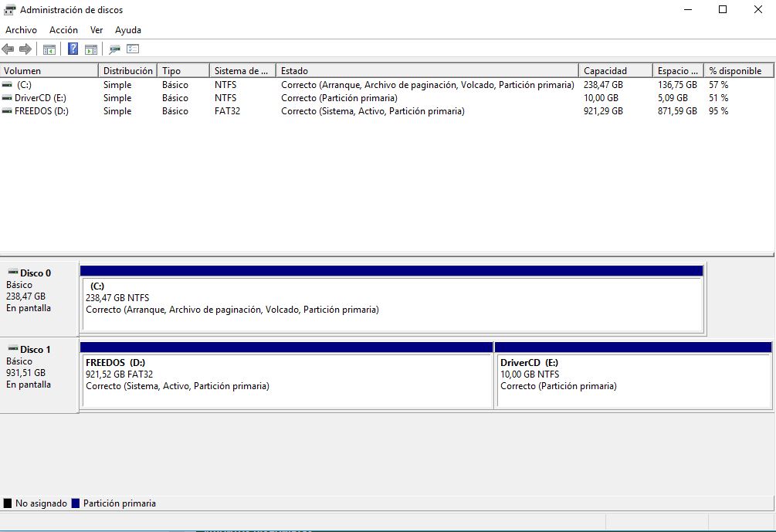Select FREEDOS (D:) partition block on Disco 1
Image resolution: width=776 pixels, height=532 pixels.
(x=286, y=380)
